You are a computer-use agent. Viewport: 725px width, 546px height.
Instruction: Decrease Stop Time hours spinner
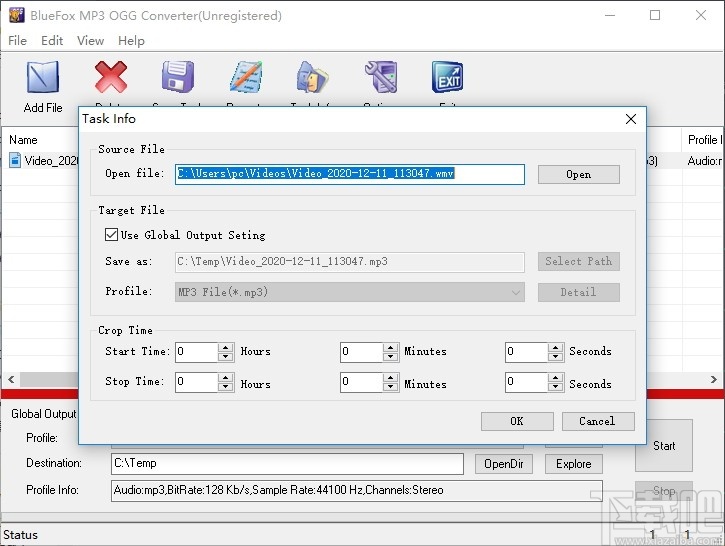tap(226, 387)
